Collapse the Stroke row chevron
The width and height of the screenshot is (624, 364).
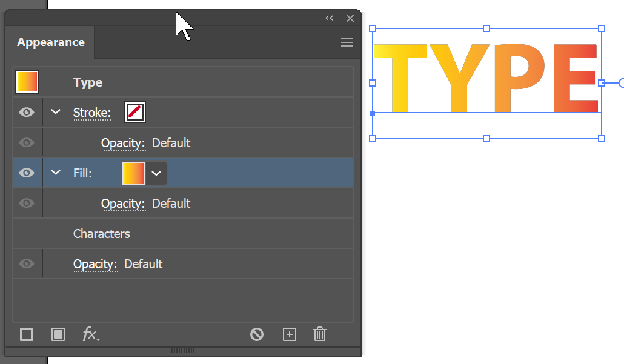[55, 112]
